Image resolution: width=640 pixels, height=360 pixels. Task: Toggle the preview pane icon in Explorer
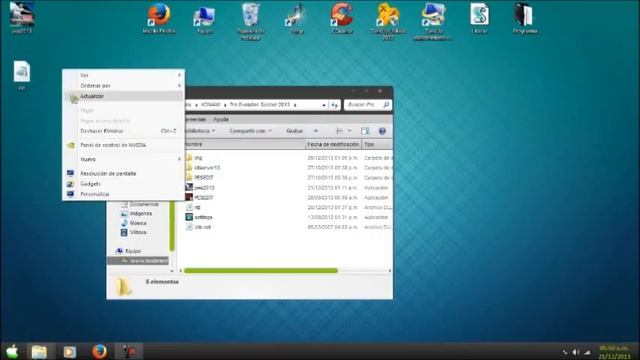365,131
